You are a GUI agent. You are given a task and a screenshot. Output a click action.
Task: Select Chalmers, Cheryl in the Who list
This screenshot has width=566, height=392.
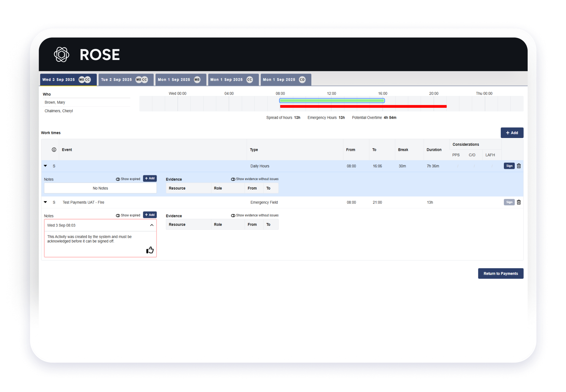pyautogui.click(x=58, y=111)
